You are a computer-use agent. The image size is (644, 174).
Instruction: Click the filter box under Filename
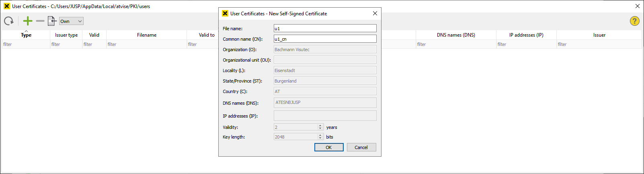click(146, 44)
